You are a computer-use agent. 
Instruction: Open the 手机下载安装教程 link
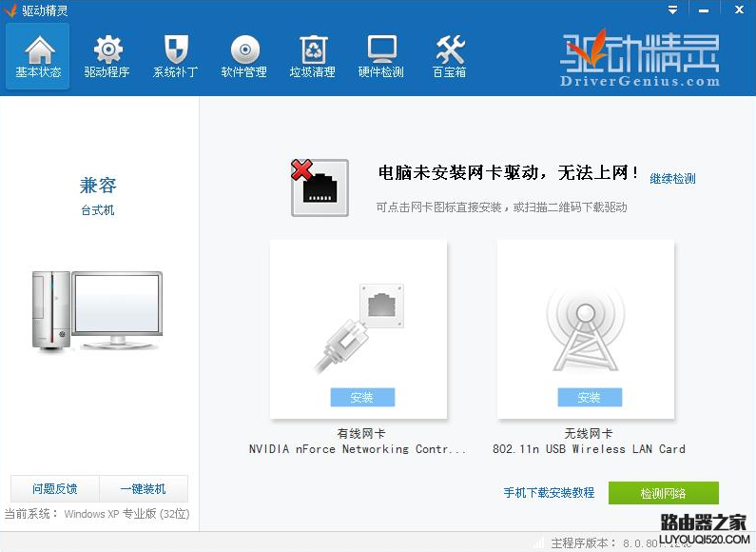[x=549, y=493]
